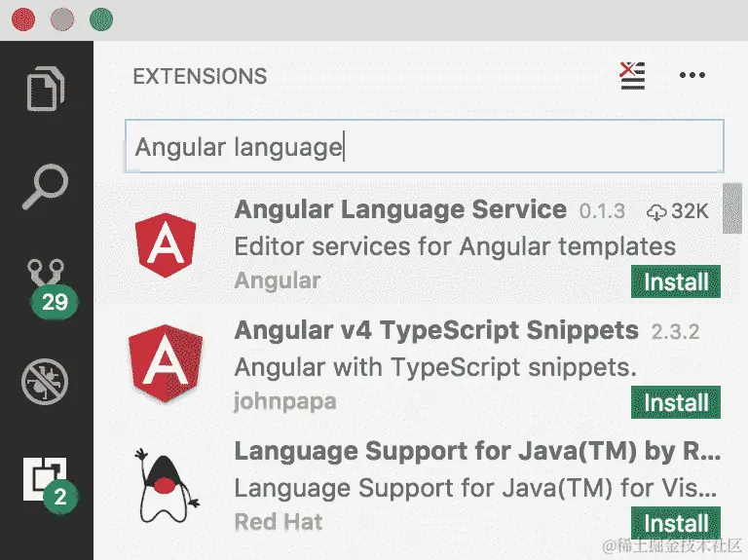
Task: Open the Debug view icon
Action: 45,382
